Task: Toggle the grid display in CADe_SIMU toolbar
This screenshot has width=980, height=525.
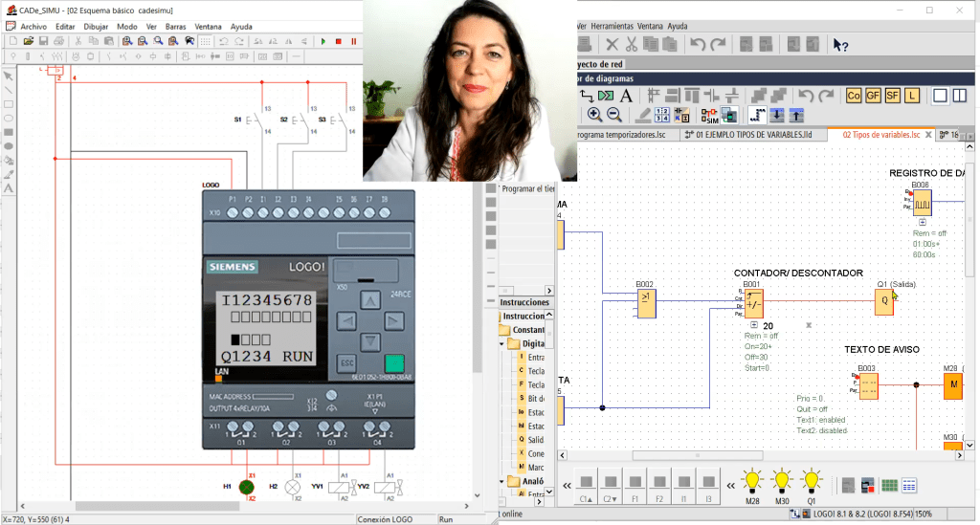Action: (x=204, y=41)
